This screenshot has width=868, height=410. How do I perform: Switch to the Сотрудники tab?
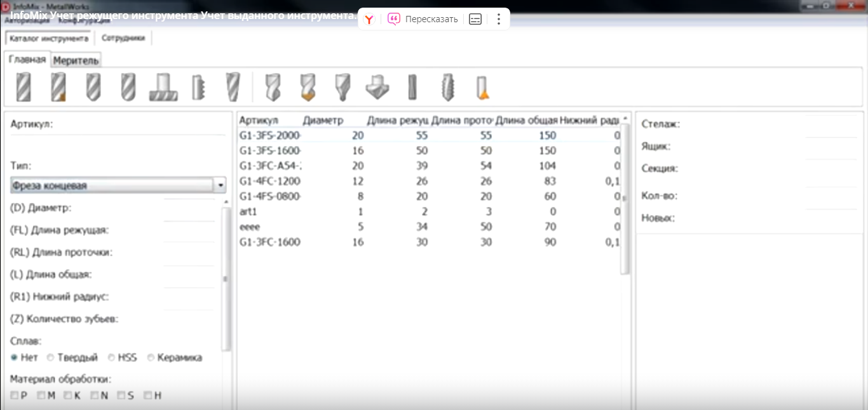coord(123,38)
